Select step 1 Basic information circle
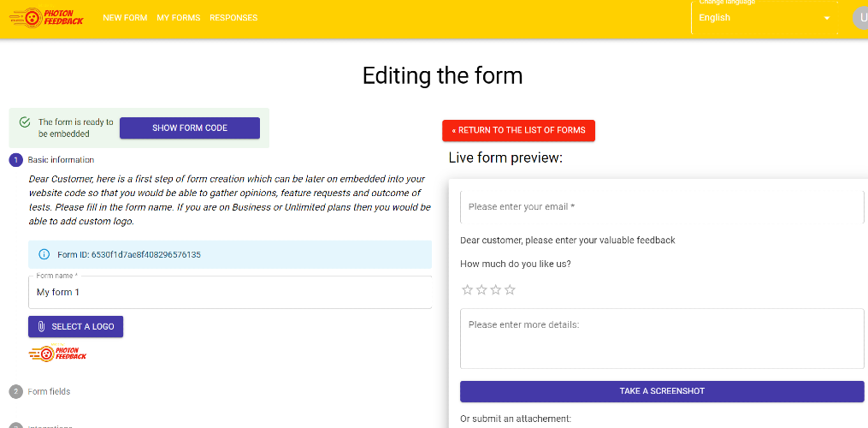The width and height of the screenshot is (868, 428). click(x=15, y=160)
